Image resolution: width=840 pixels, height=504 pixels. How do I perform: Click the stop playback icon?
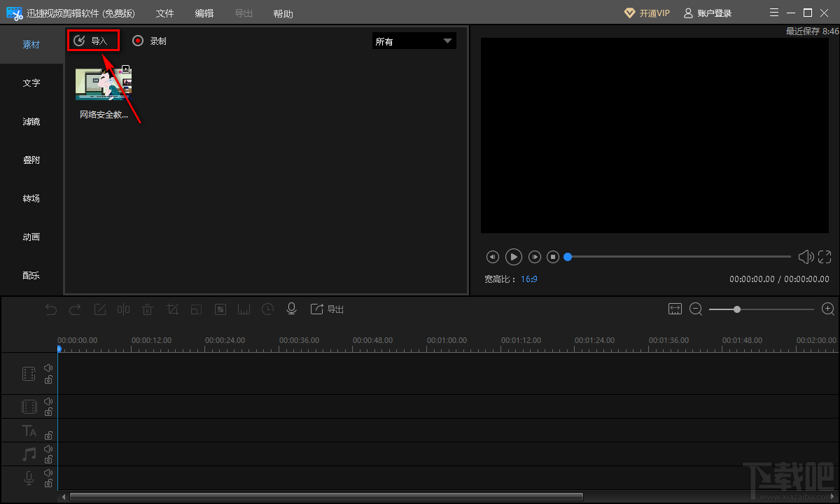pyautogui.click(x=553, y=257)
